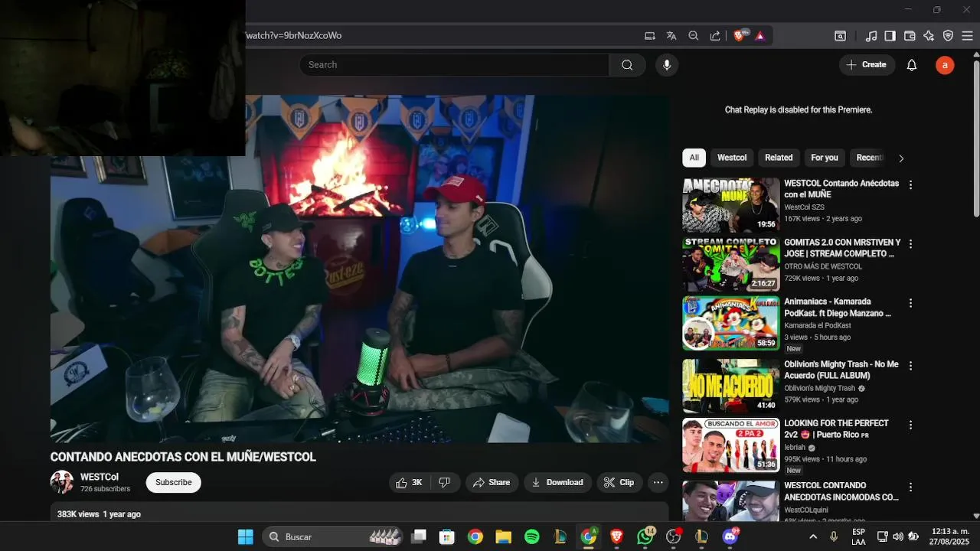The image size is (980, 551).
Task: Show more filter chips with right arrow
Action: pyautogui.click(x=901, y=158)
